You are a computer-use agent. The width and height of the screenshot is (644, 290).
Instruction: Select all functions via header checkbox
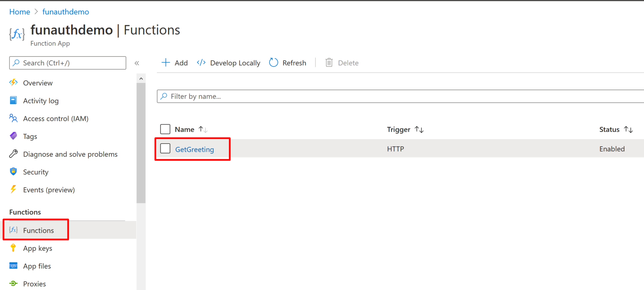[165, 129]
